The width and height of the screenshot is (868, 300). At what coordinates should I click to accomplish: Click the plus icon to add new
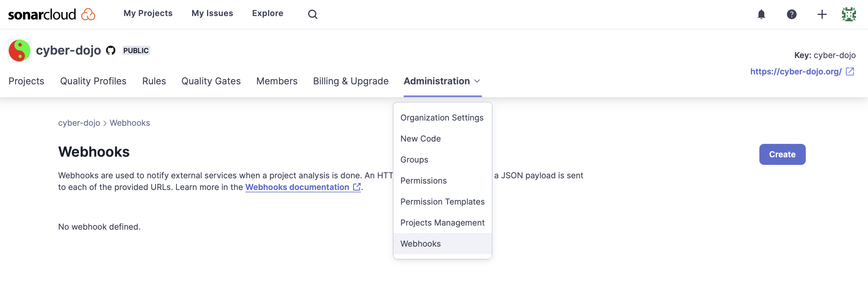(x=822, y=14)
